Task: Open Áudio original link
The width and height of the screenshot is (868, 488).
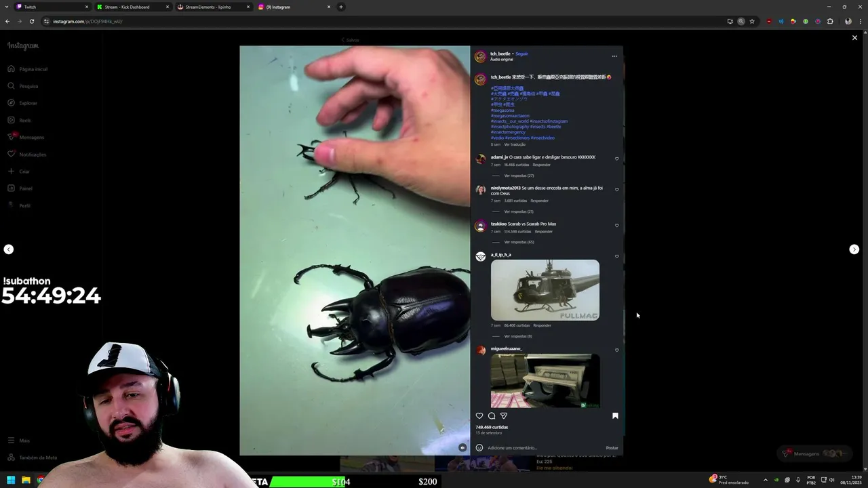Action: tap(502, 60)
